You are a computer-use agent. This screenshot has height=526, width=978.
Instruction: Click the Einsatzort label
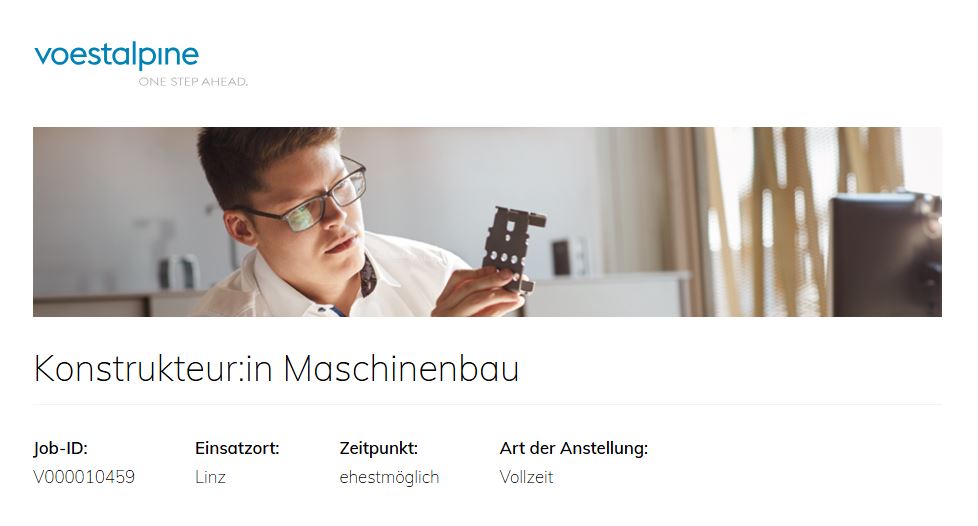237,448
